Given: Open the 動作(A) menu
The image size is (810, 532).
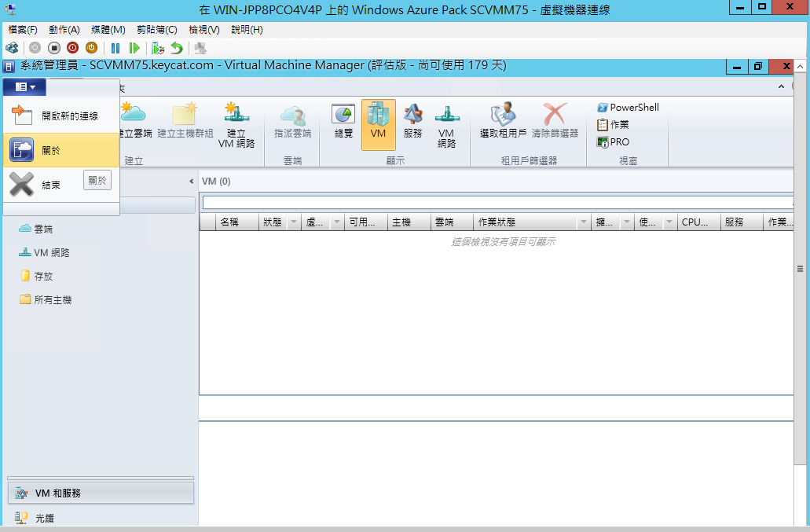Looking at the screenshot, I should coord(64,30).
